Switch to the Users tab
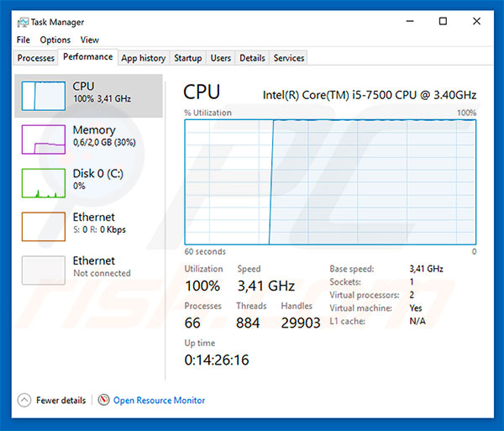Viewport: 504px width, 431px height. point(221,58)
